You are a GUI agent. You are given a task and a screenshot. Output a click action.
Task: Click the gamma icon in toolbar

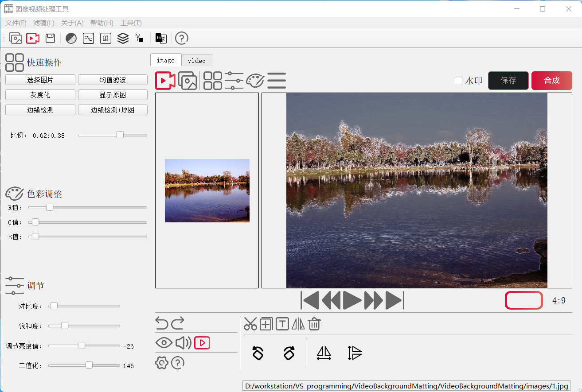(x=140, y=39)
